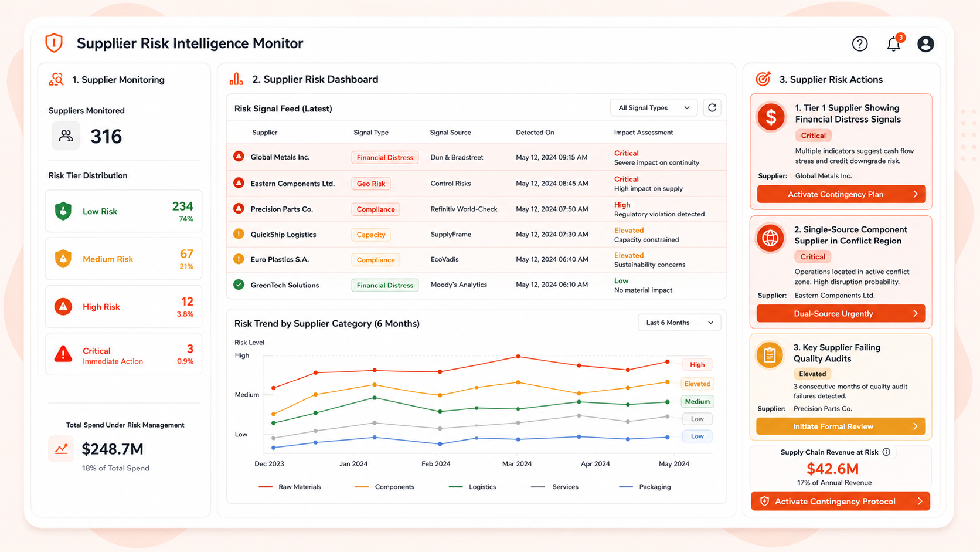980x552 pixels.
Task: Select the Financial Distress tag for Global Metals
Action: click(385, 157)
